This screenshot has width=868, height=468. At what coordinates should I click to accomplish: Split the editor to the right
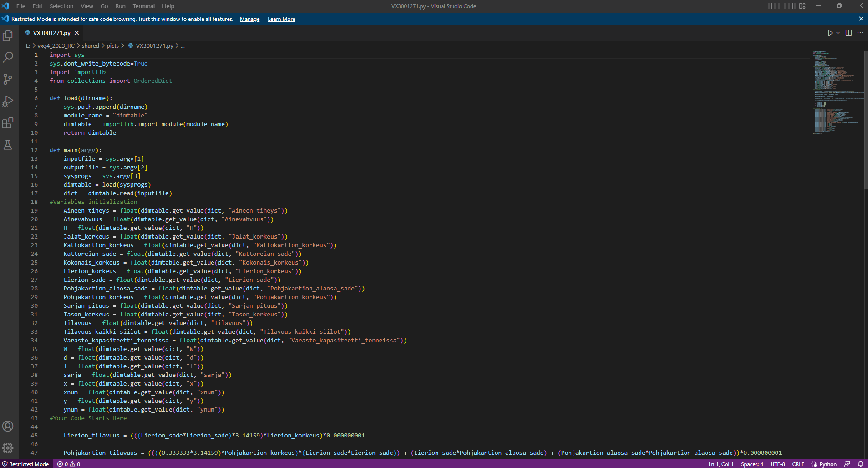[848, 33]
